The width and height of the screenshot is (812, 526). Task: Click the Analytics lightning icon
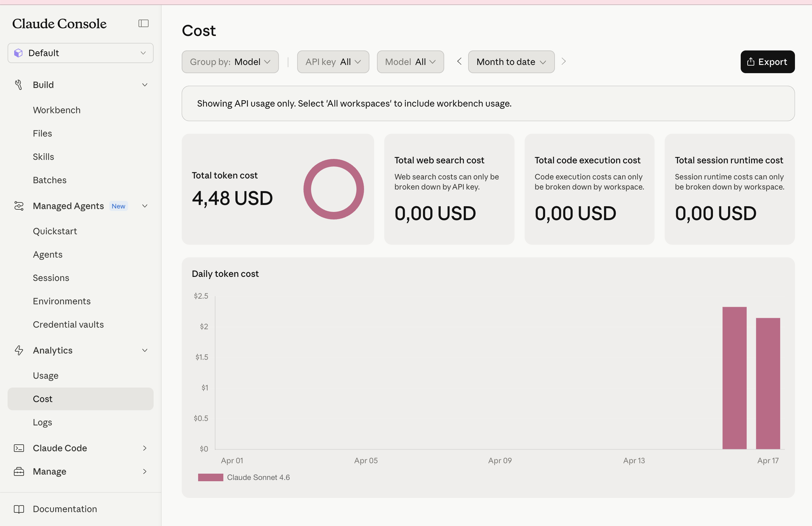(19, 350)
